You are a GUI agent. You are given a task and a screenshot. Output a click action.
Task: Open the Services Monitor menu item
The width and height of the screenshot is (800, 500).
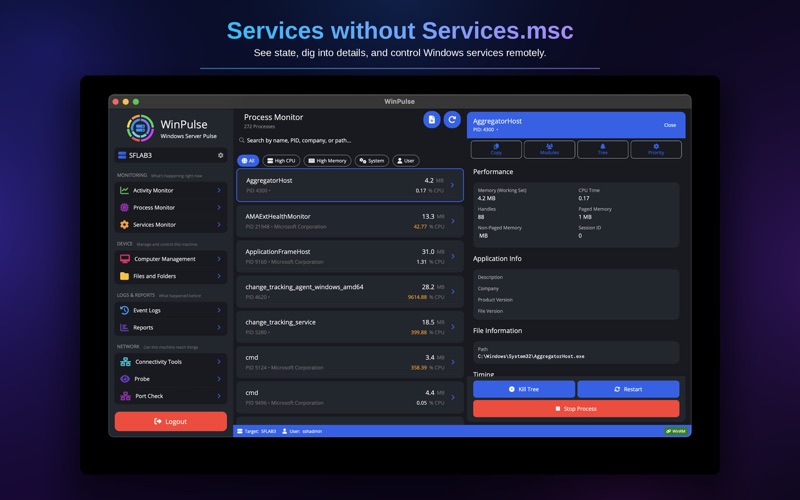tap(171, 224)
